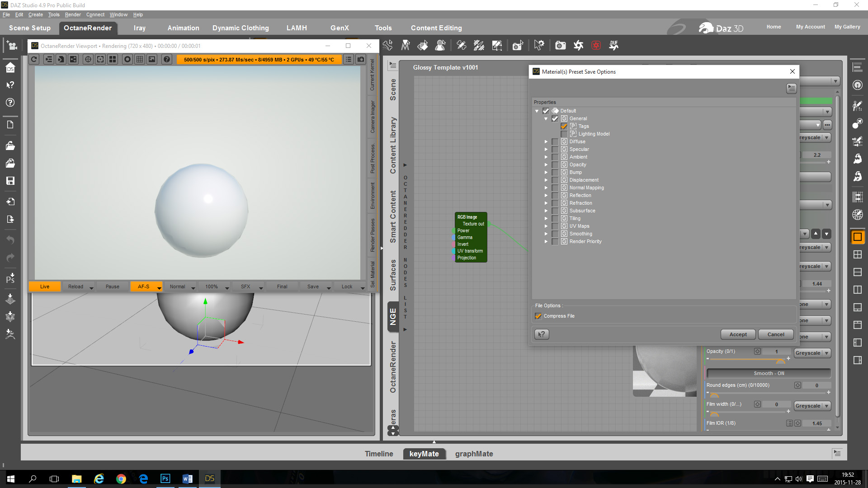Open the Opacity Greyscale dropdown
Viewport: 868px width, 488px height.
pos(812,353)
